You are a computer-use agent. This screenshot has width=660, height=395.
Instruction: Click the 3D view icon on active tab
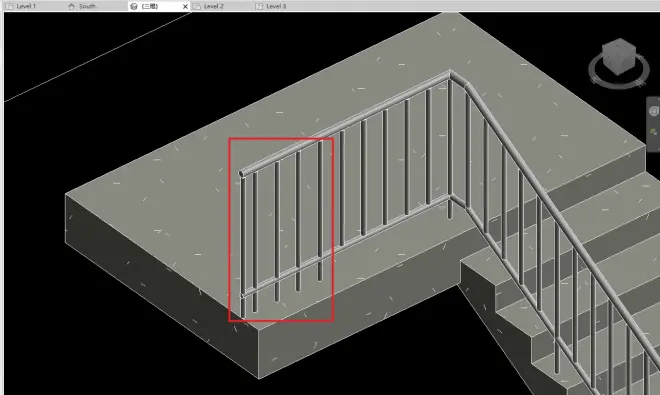(x=134, y=6)
